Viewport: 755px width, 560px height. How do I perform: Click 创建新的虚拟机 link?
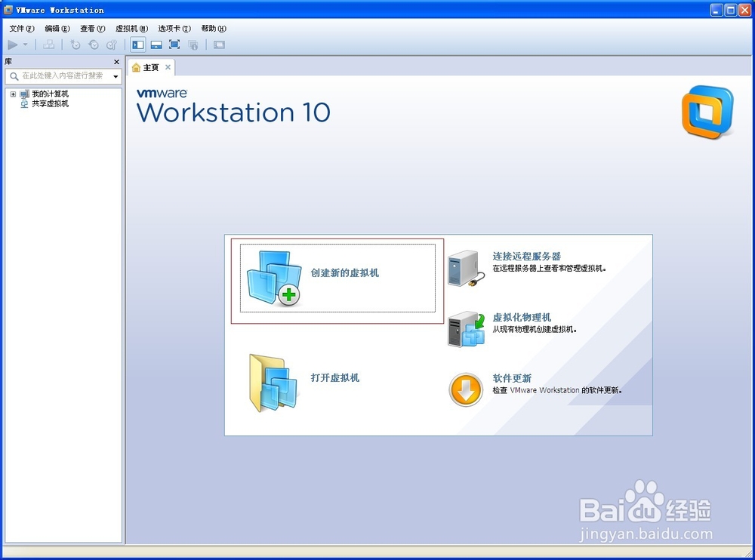(x=345, y=273)
